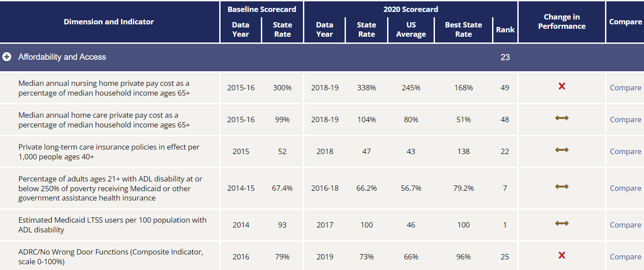Click the Change in Performance header
The image size is (644, 270).
[562, 22]
